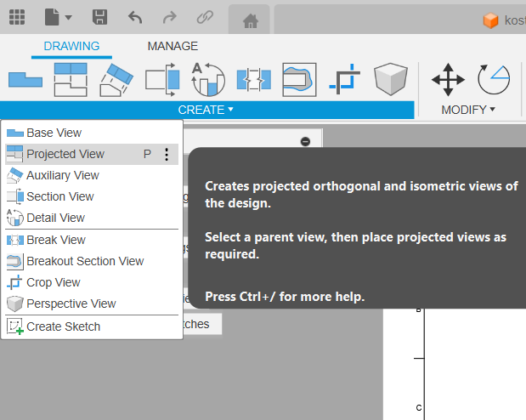The height and width of the screenshot is (420, 526).
Task: Click the Break View toolbar icon
Action: click(x=253, y=80)
